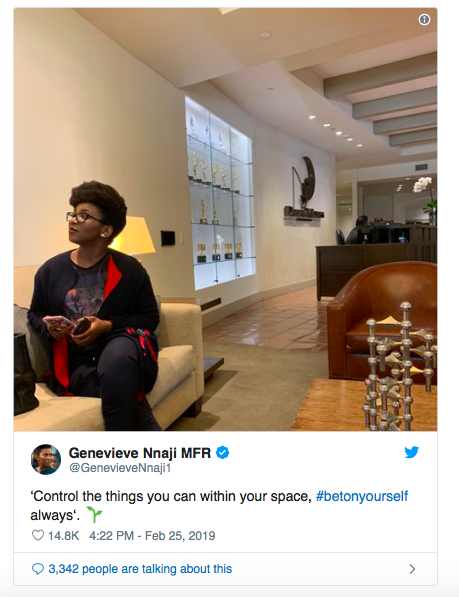The image size is (459, 597).
Task: Click the info icon on the photo
Action: click(424, 19)
